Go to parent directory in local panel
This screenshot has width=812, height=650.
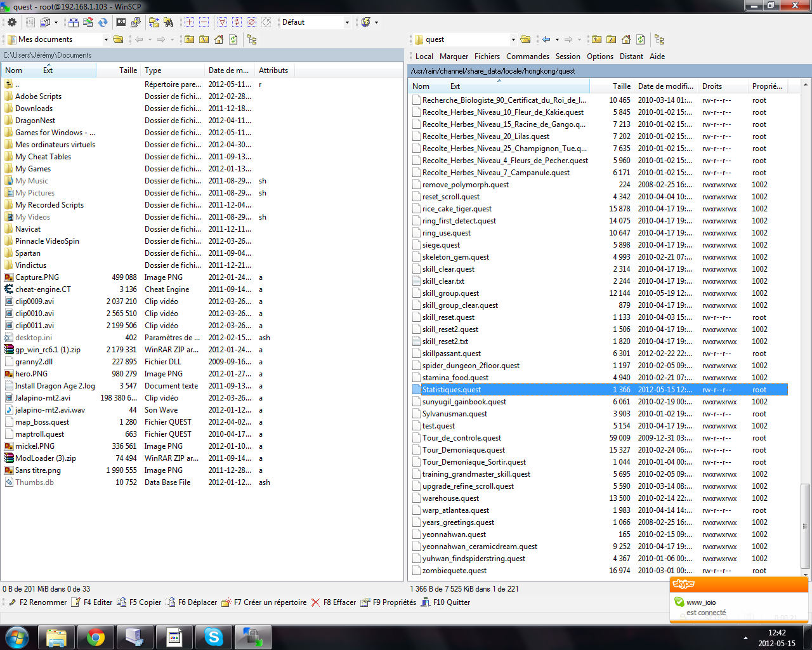pos(190,39)
